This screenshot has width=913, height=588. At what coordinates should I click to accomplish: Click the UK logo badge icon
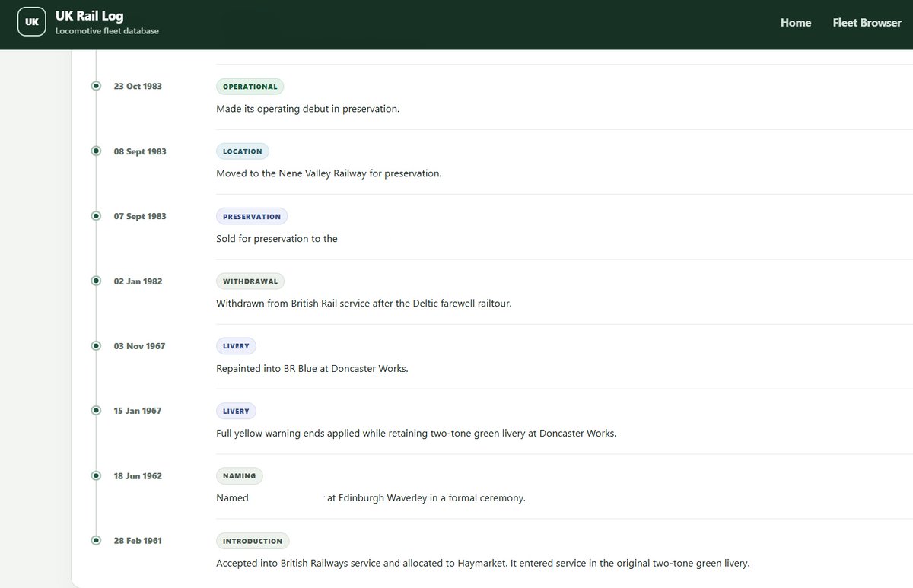point(32,22)
